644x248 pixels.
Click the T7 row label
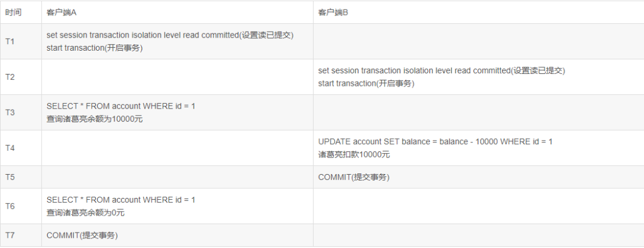pos(10,235)
